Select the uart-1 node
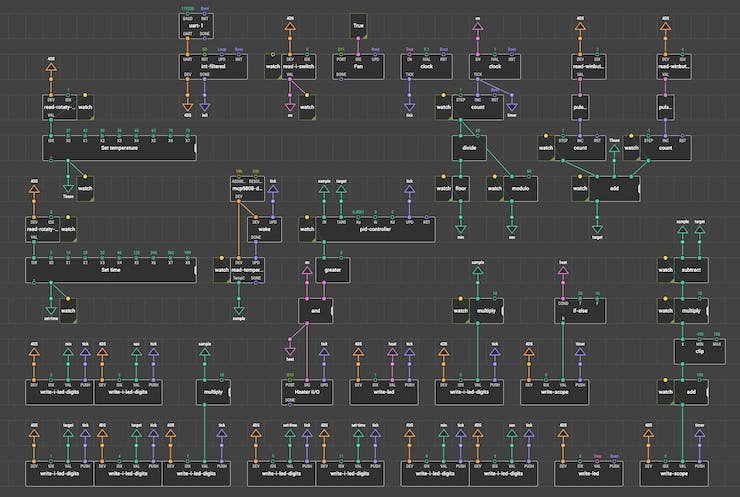 tap(196, 26)
